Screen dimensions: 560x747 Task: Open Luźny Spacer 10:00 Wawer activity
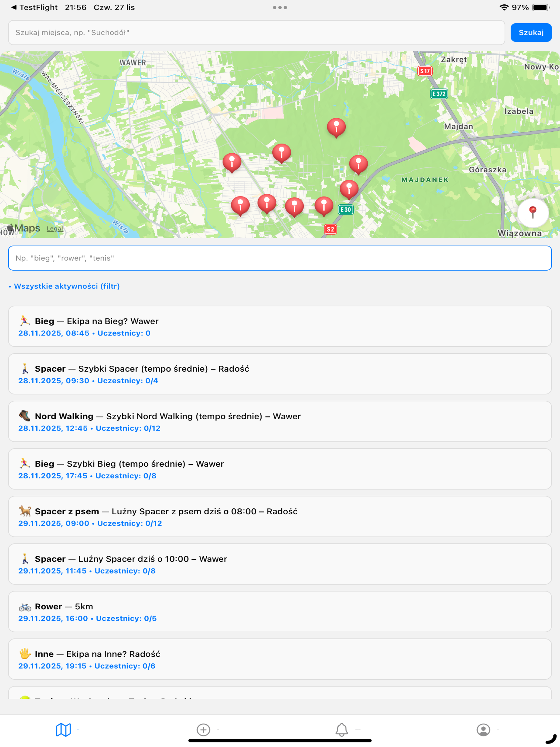coord(280,564)
